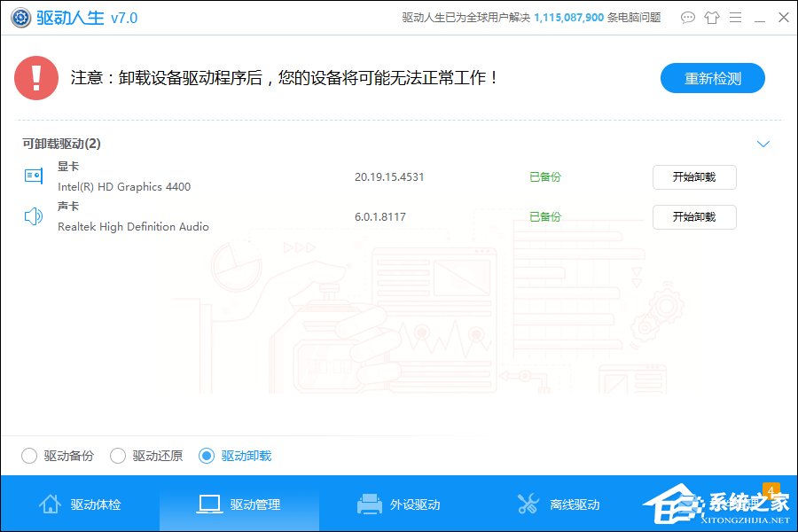Click the printer icon on 外设驱动 tab
The height and width of the screenshot is (532, 798).
point(369,503)
